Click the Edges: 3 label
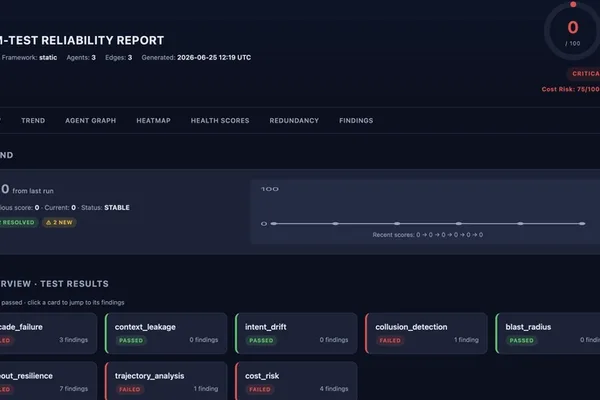This screenshot has height=400, width=600. (119, 57)
